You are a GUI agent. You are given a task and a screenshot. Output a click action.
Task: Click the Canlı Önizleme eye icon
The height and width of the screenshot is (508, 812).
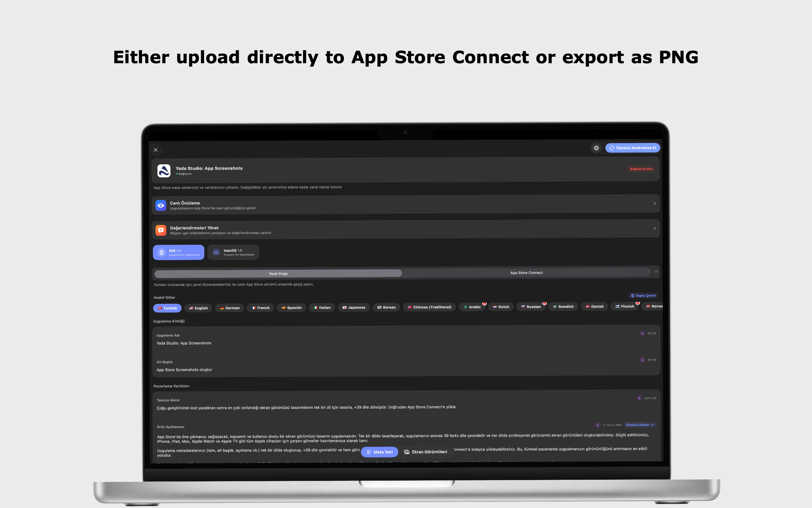coord(161,205)
